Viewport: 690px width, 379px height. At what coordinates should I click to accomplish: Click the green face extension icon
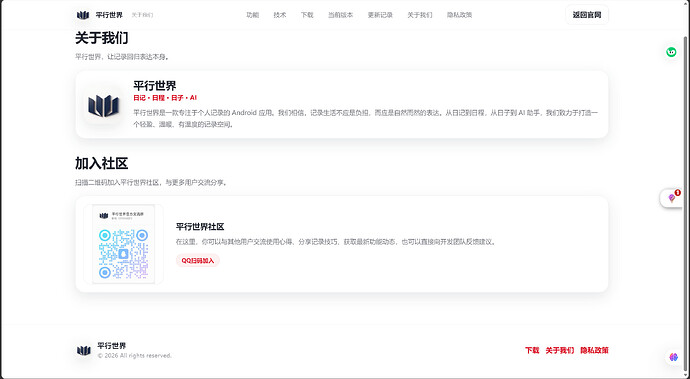671,52
